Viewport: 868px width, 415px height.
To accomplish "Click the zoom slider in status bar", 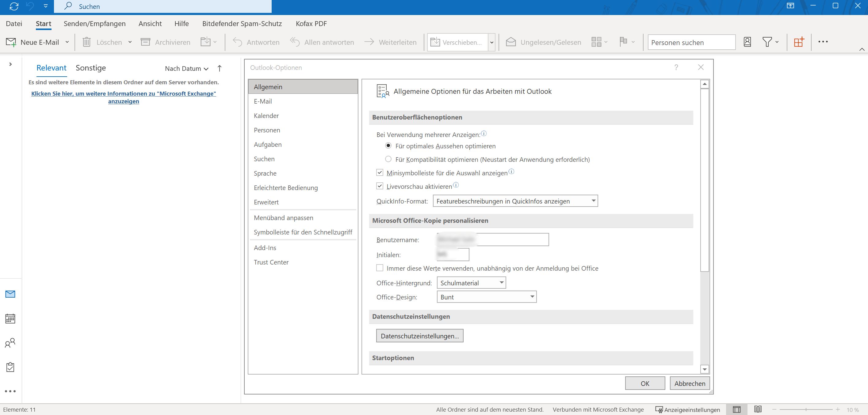I will click(806, 409).
